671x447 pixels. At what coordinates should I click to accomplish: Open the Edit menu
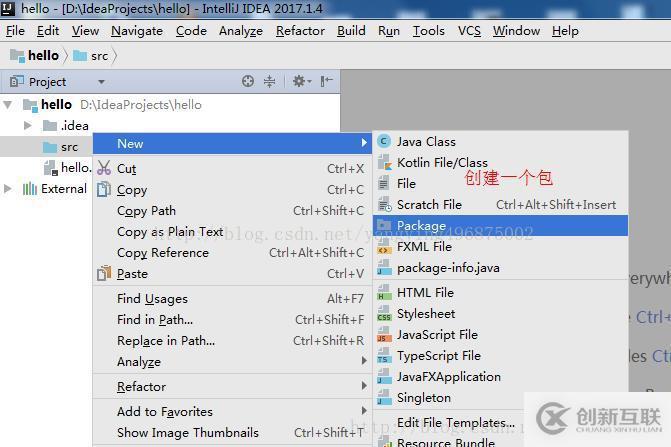[x=48, y=31]
